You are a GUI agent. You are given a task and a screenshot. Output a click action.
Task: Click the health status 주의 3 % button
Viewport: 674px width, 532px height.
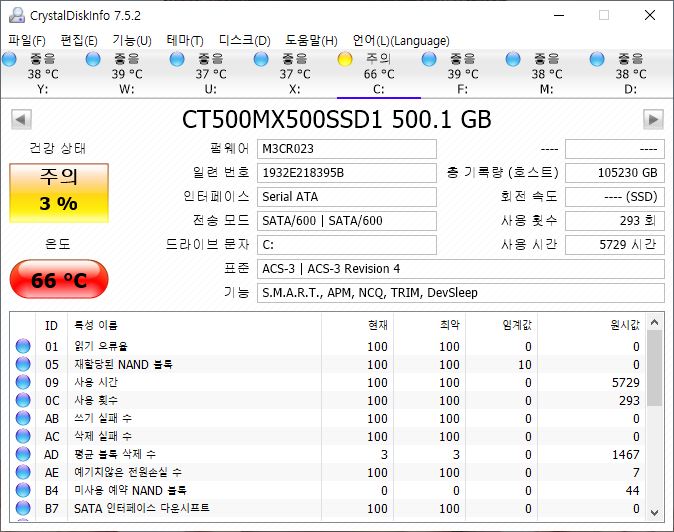(59, 193)
